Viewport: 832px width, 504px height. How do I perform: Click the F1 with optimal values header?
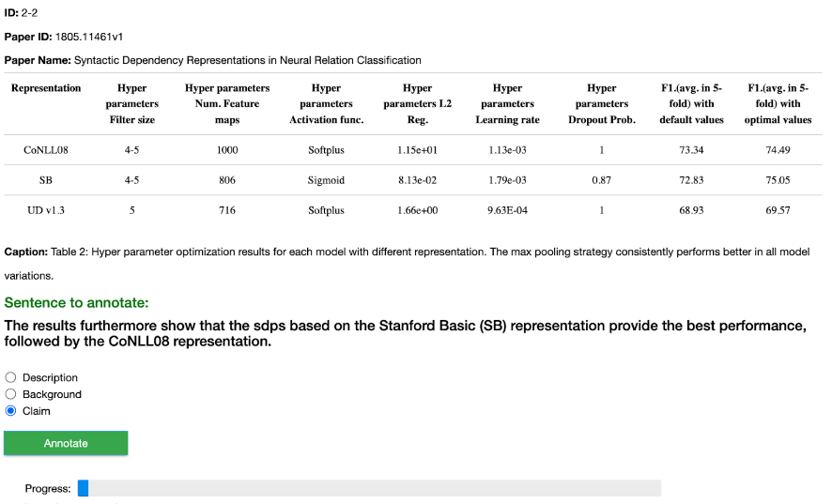[779, 104]
